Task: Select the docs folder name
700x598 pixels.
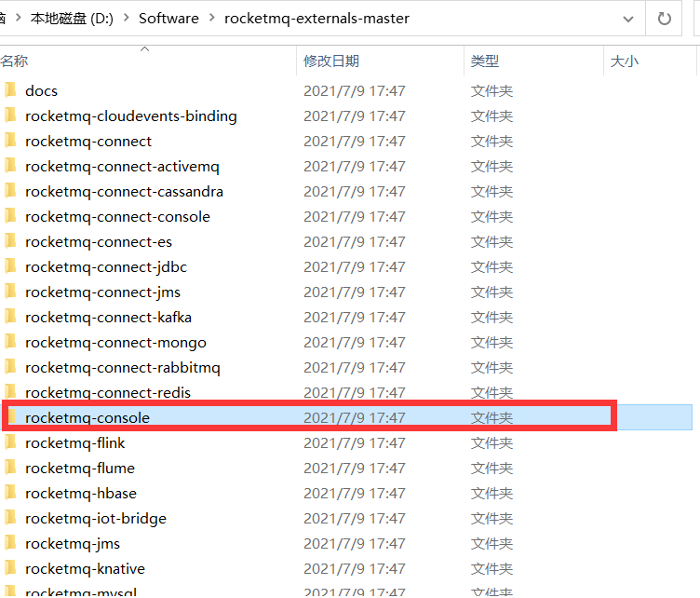Action: [x=42, y=91]
